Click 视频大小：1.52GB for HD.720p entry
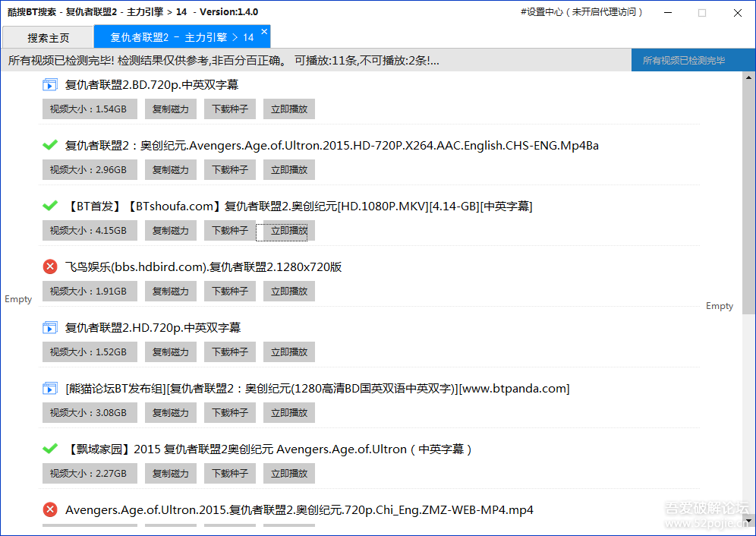This screenshot has height=536, width=756. (x=90, y=352)
